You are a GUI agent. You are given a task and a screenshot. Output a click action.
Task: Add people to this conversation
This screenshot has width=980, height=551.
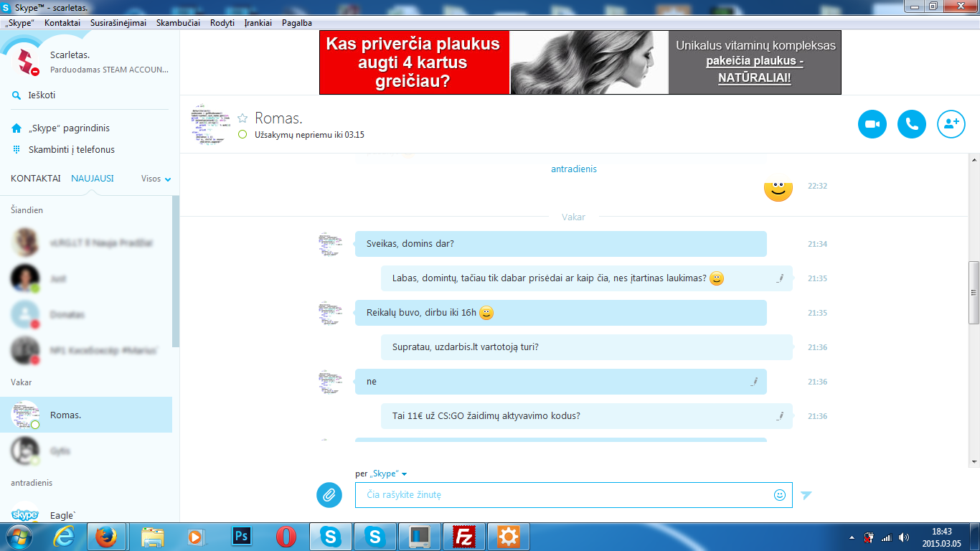pyautogui.click(x=951, y=124)
